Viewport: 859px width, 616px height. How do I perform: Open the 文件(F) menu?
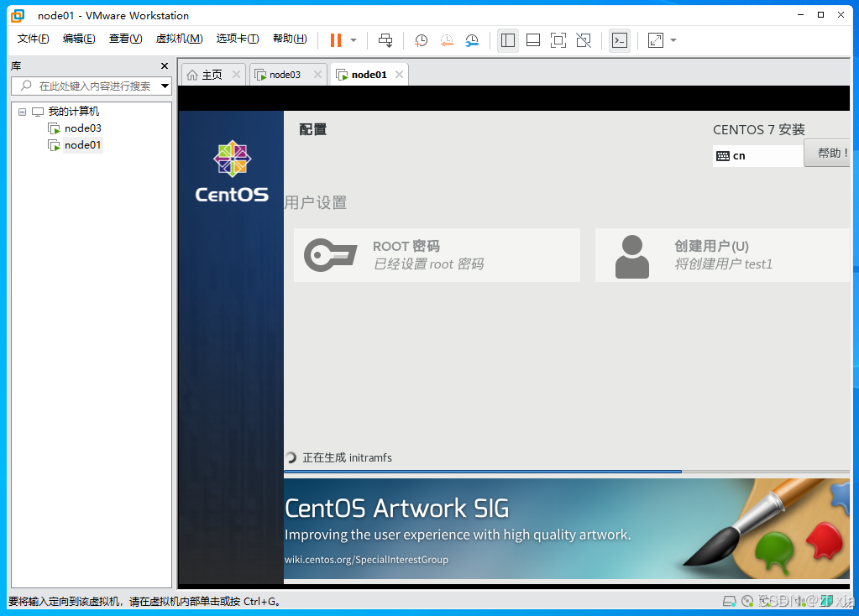click(33, 39)
